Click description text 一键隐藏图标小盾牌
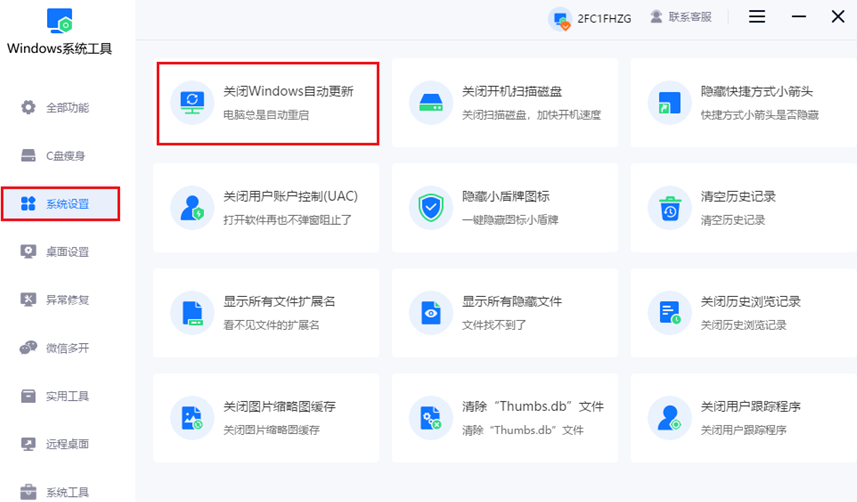The width and height of the screenshot is (857, 502). [x=510, y=220]
